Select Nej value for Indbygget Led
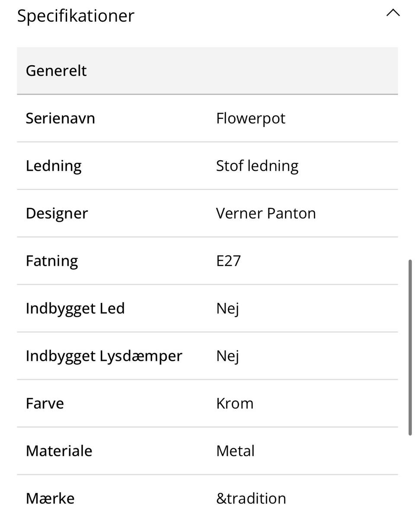The width and height of the screenshot is (415, 532). [x=227, y=308]
